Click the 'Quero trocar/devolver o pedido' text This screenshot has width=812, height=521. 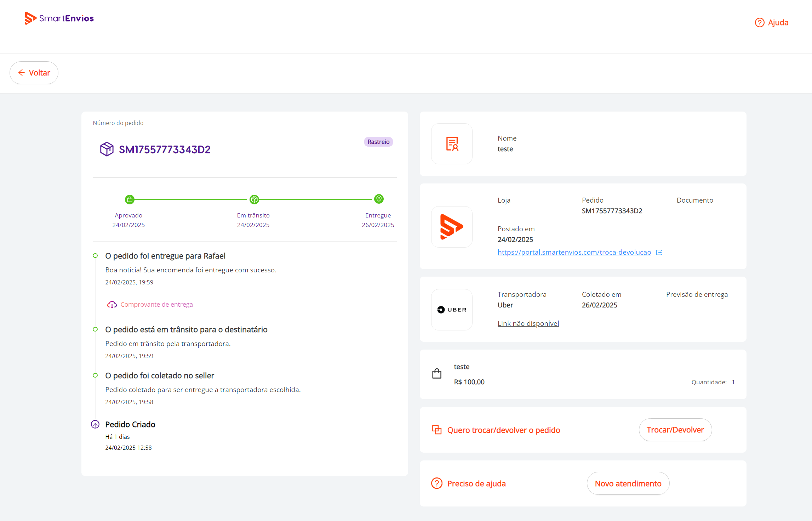[x=504, y=430]
